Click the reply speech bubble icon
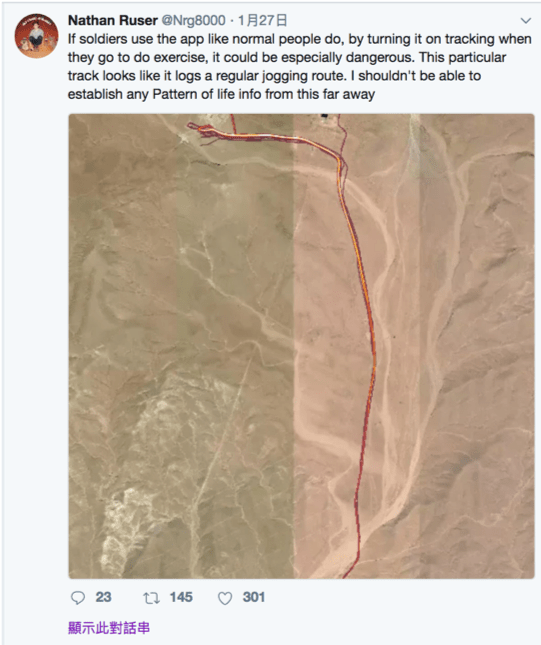541x645 pixels. point(78,598)
